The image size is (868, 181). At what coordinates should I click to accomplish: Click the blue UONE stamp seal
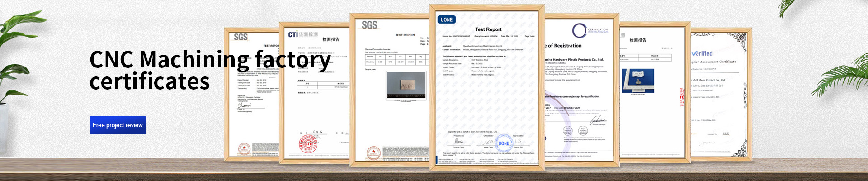(504, 143)
